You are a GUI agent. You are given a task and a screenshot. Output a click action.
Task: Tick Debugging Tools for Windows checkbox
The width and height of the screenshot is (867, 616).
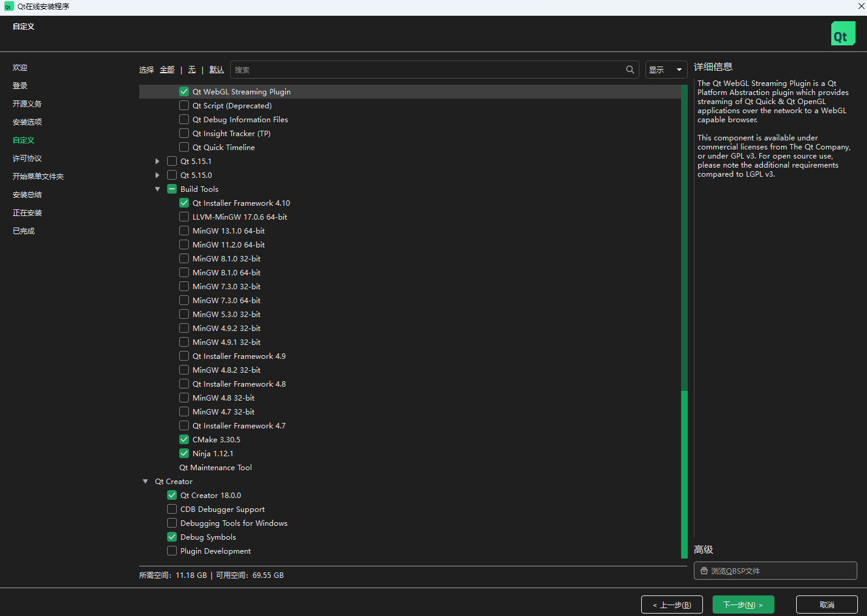[x=172, y=523]
